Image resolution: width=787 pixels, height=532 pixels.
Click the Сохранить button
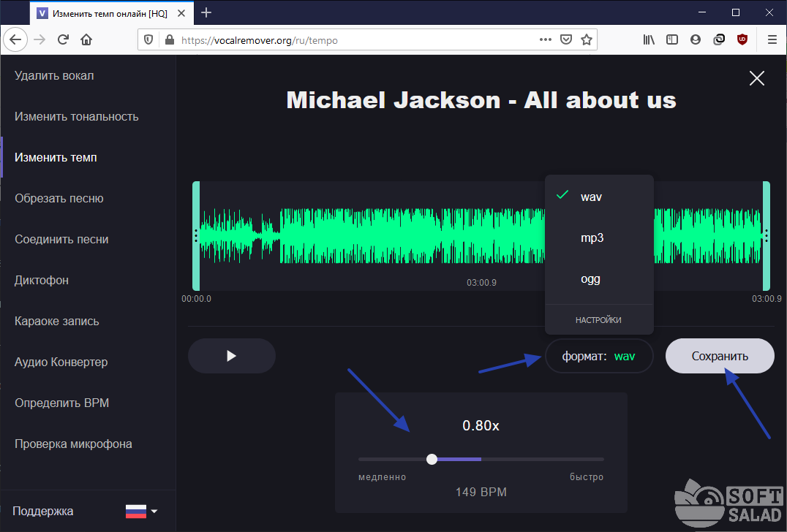(720, 356)
